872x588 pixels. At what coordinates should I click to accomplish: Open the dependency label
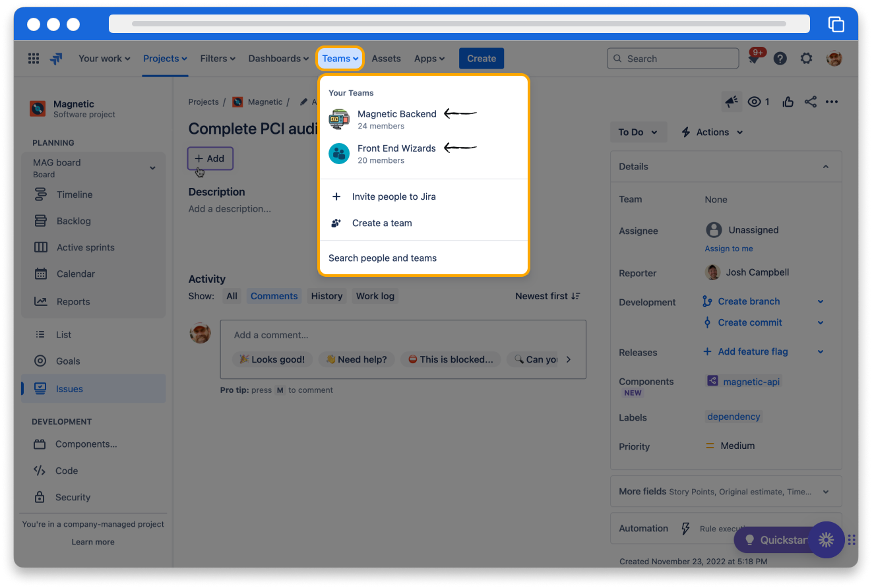tap(733, 417)
